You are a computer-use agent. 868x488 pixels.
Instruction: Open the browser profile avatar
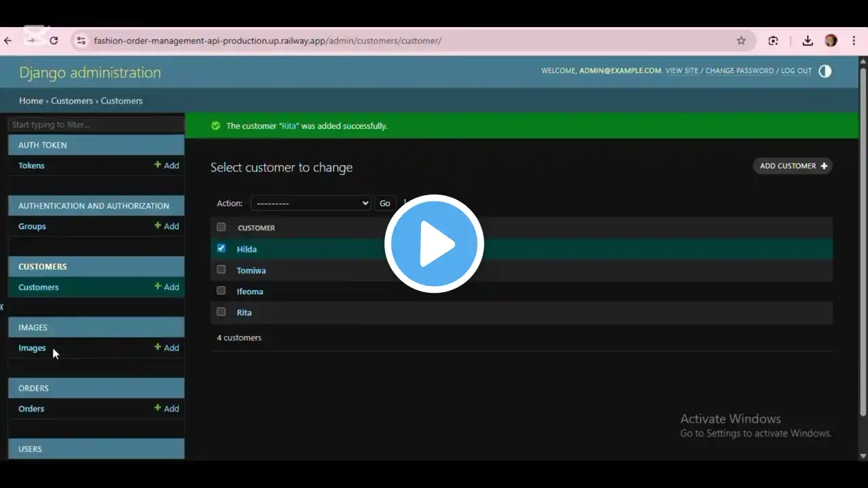pyautogui.click(x=831, y=41)
